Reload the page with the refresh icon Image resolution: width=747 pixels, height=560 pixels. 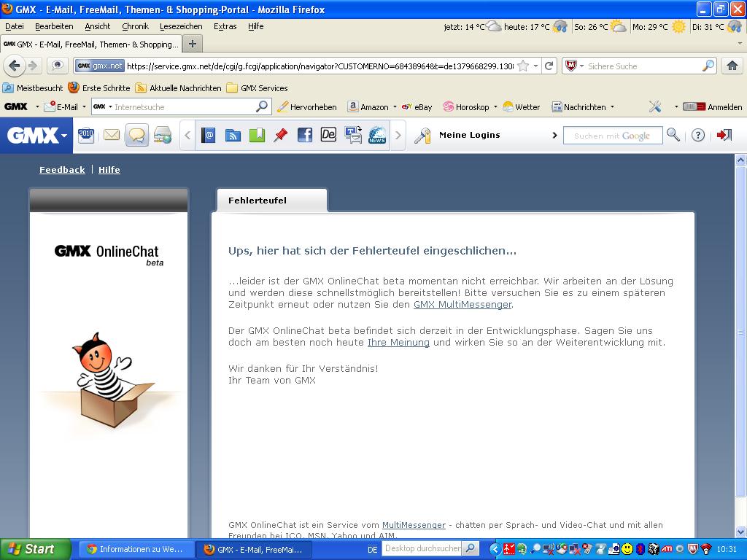[x=549, y=66]
